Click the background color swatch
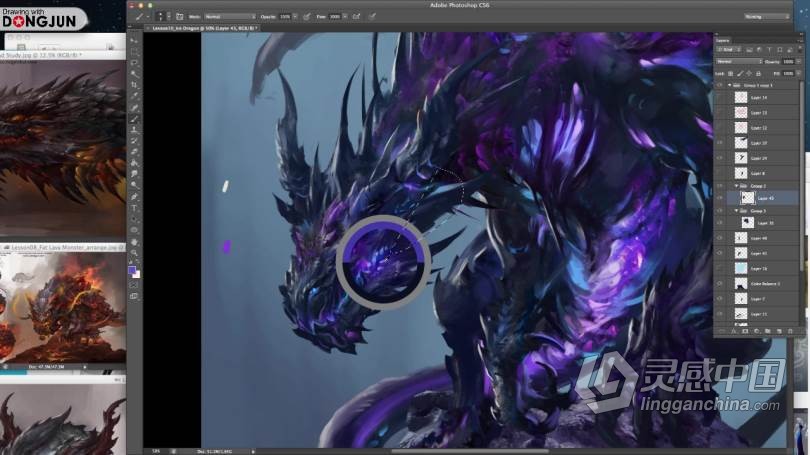This screenshot has width=810, height=455. coord(136,275)
